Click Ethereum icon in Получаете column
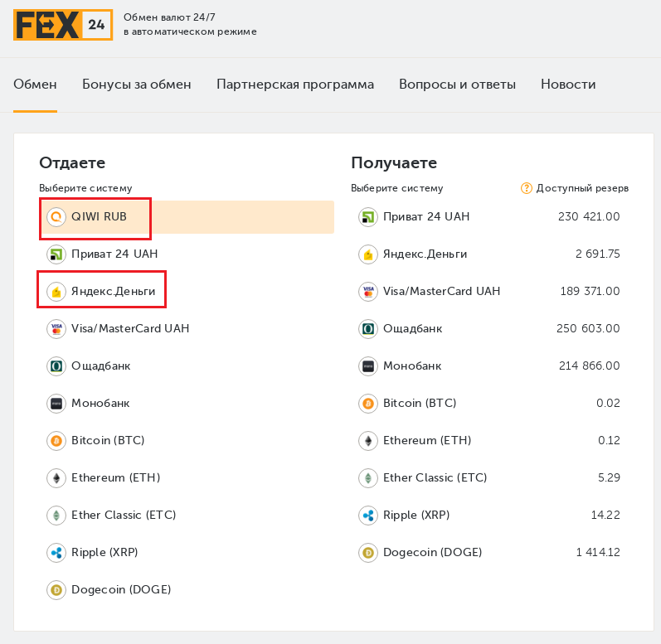 368,441
